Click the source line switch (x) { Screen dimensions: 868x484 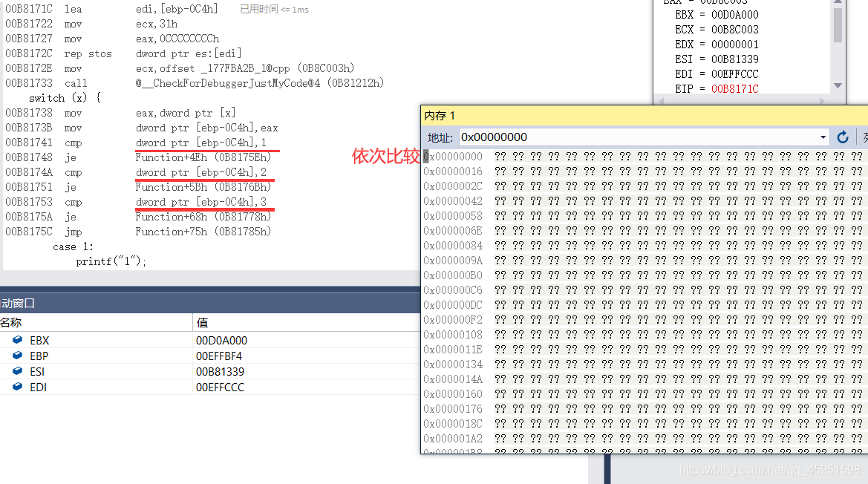point(65,98)
